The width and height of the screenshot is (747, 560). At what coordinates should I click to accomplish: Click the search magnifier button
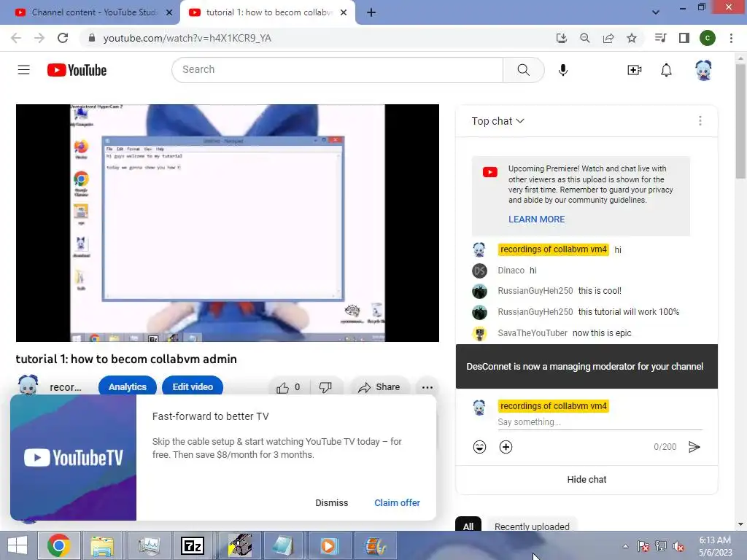point(524,70)
